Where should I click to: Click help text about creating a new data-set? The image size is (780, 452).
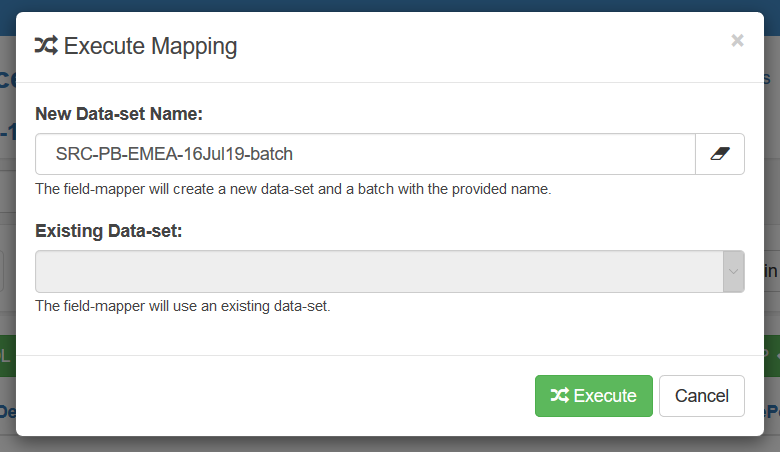click(x=292, y=188)
